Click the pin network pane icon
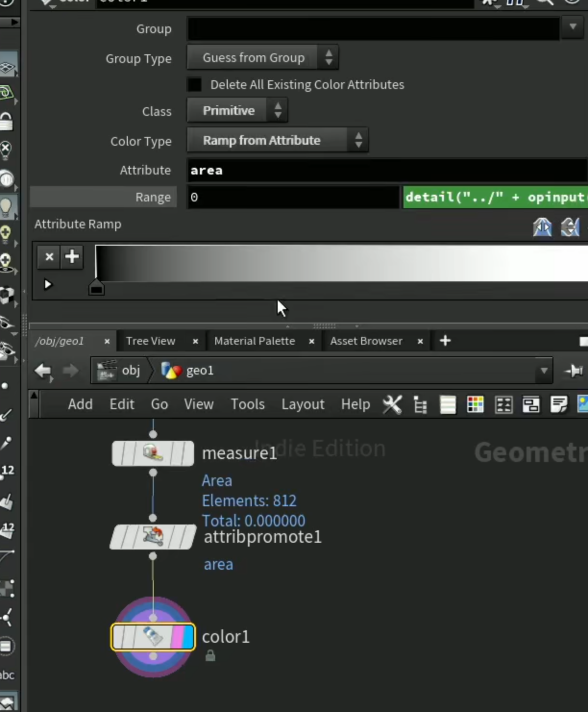Screen dimensions: 588x712 click(574, 371)
